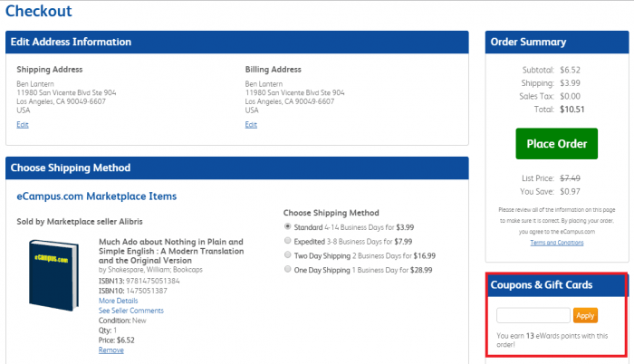634x364 pixels.
Task: View See Seller Comments link
Action: (x=131, y=311)
